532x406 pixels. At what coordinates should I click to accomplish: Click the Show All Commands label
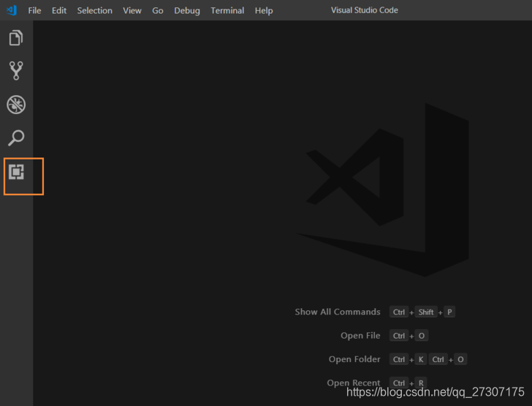(338, 312)
